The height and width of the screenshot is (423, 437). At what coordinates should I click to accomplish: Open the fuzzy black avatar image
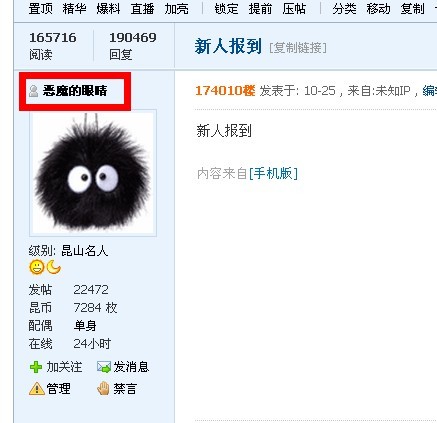pos(93,173)
